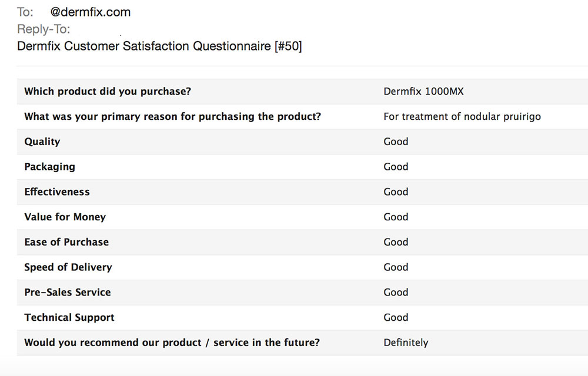
Task: Select the Technical Support label
Action: pos(69,318)
